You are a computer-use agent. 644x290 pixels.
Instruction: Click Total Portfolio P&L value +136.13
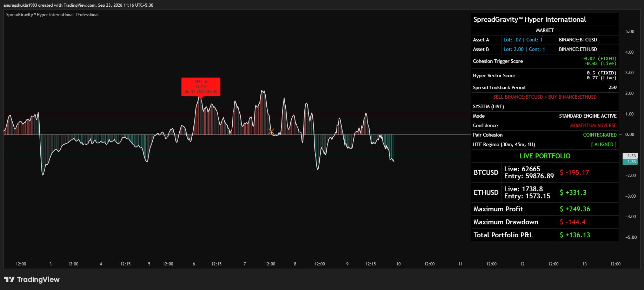pos(575,235)
